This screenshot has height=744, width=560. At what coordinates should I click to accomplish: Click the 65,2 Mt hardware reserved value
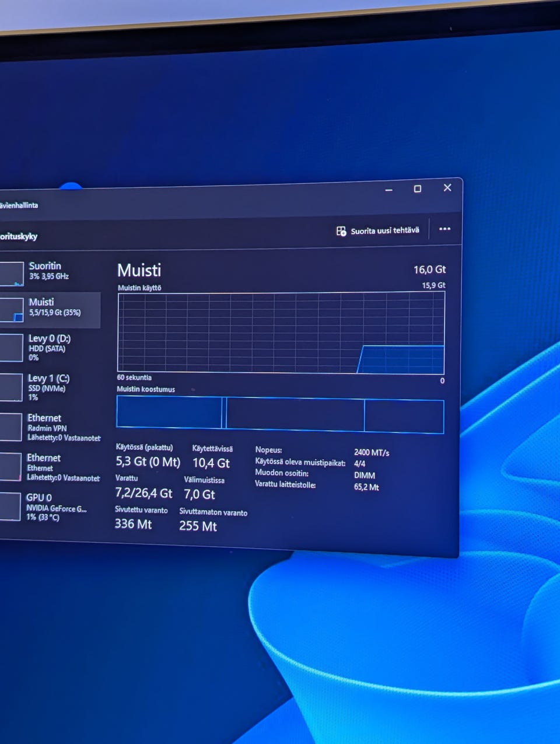pos(366,487)
